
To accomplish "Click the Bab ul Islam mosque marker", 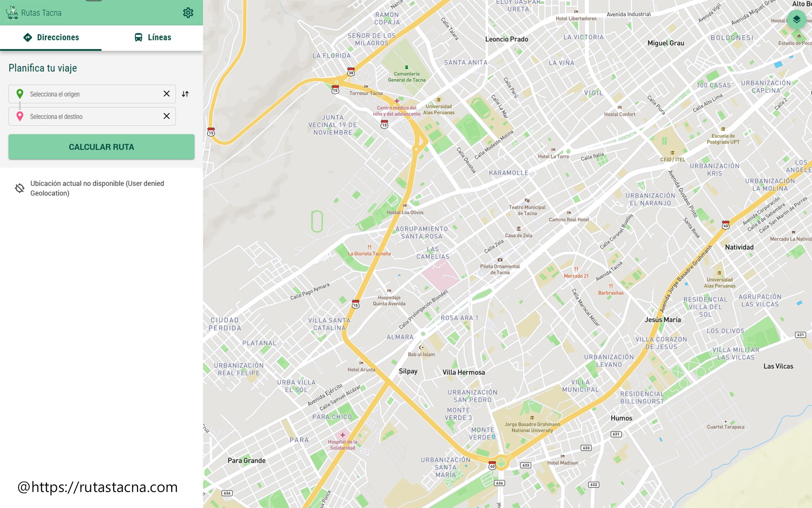I will tap(421, 348).
